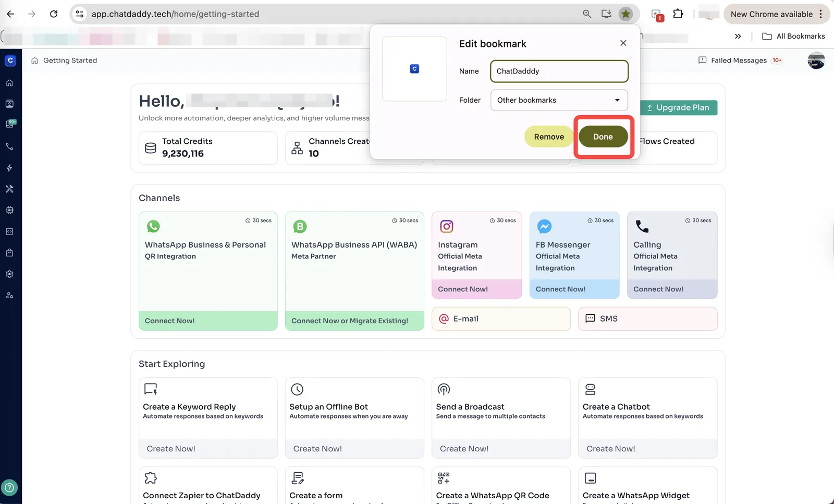Open the Extensions puzzle icon

[x=678, y=14]
